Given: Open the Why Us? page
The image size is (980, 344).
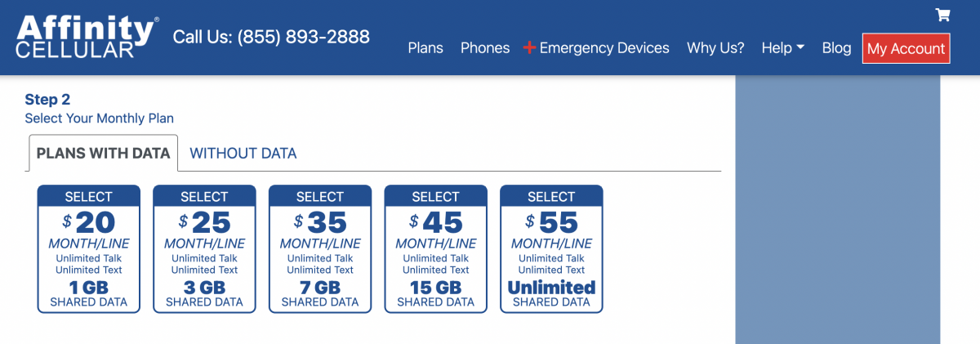Looking at the screenshot, I should [x=715, y=48].
